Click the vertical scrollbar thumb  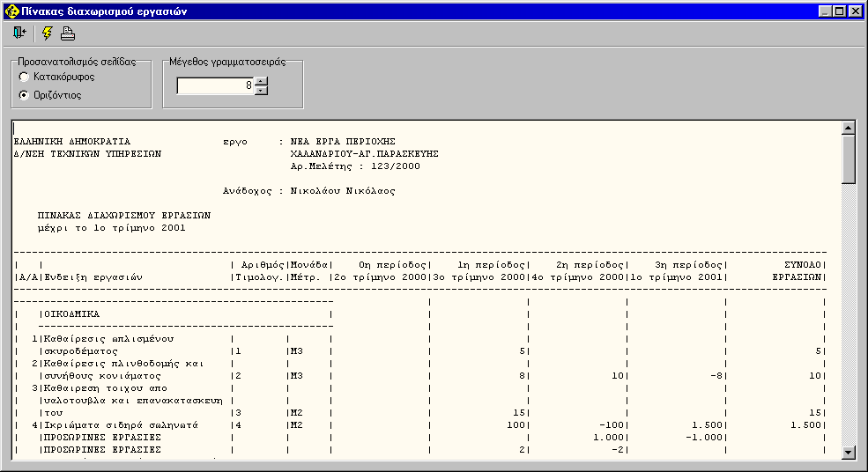pyautogui.click(x=849, y=159)
